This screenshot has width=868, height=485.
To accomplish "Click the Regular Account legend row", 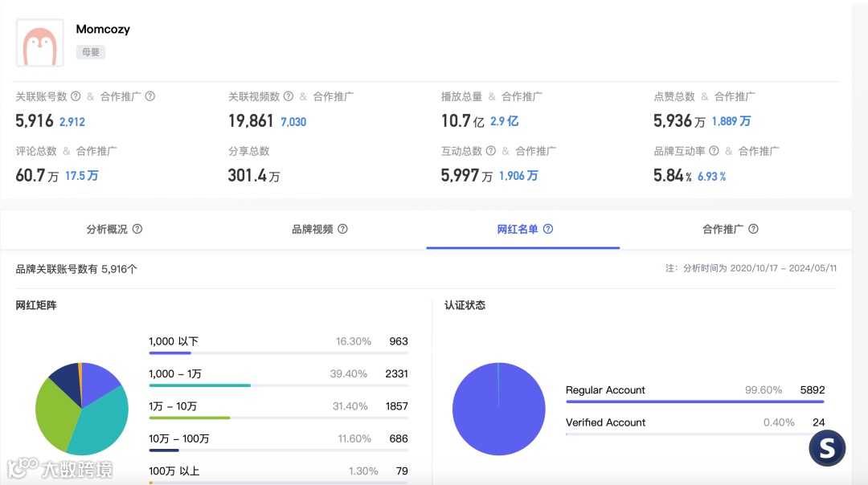I will (x=694, y=393).
